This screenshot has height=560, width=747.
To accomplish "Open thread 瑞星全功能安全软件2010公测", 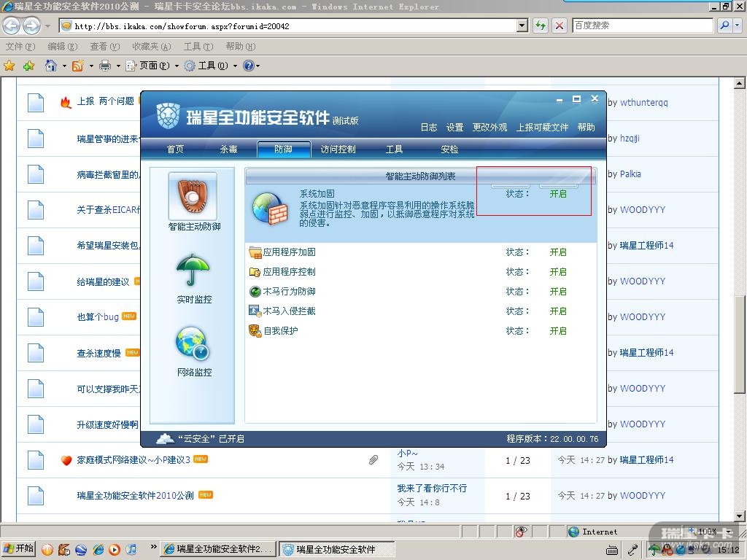I will (135, 496).
